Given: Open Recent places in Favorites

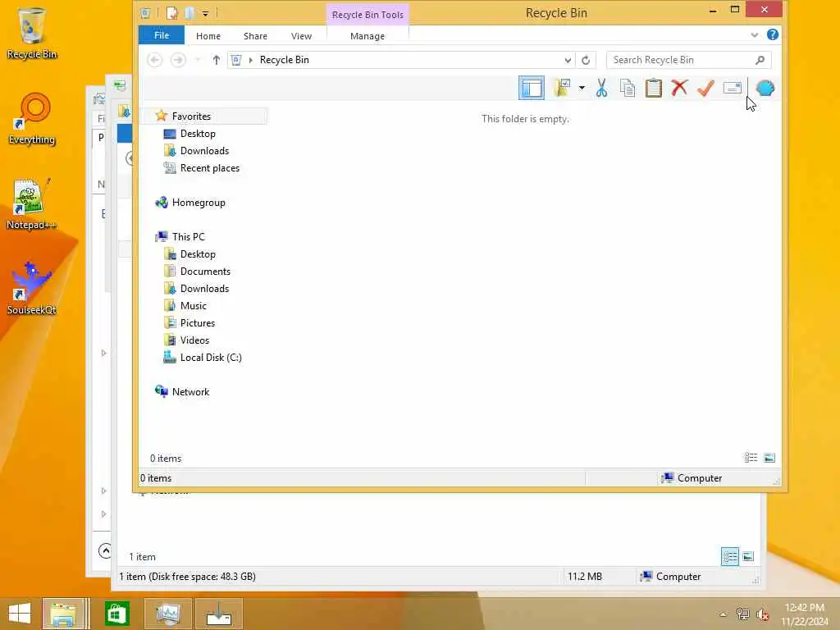Looking at the screenshot, I should (x=210, y=167).
